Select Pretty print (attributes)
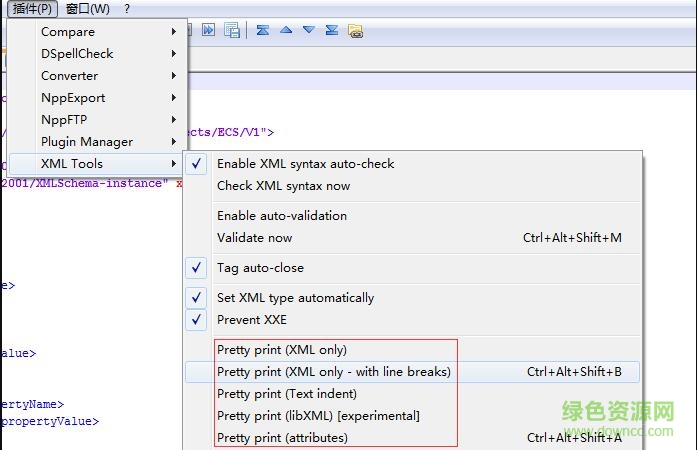The image size is (697, 450). coord(282,438)
